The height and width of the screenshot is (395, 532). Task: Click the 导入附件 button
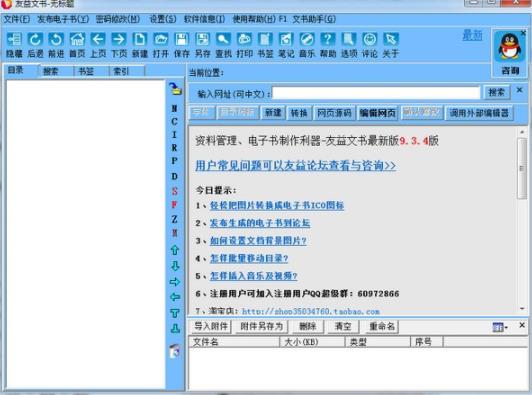click(x=211, y=326)
